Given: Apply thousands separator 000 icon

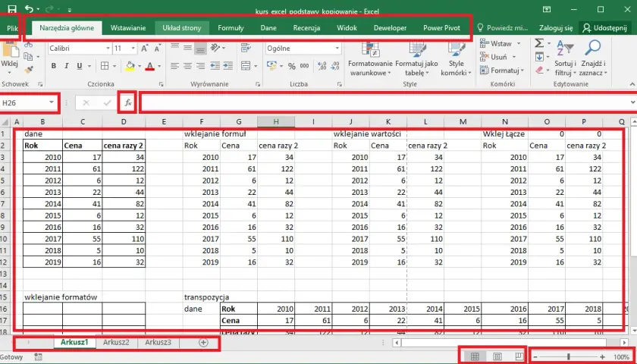Looking at the screenshot, I should pos(304,66).
